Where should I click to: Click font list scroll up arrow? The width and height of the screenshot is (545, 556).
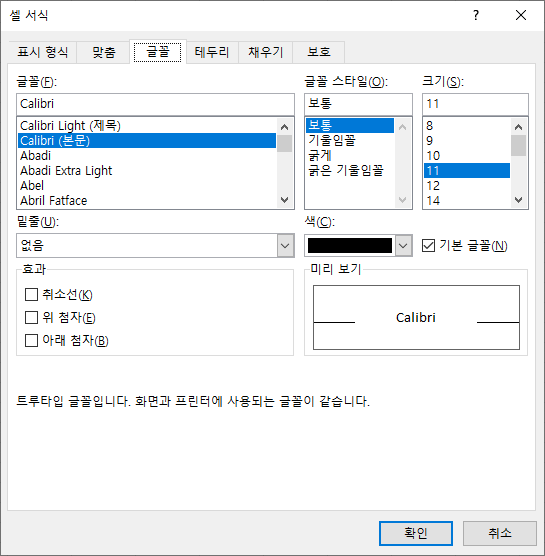[x=284, y=127]
